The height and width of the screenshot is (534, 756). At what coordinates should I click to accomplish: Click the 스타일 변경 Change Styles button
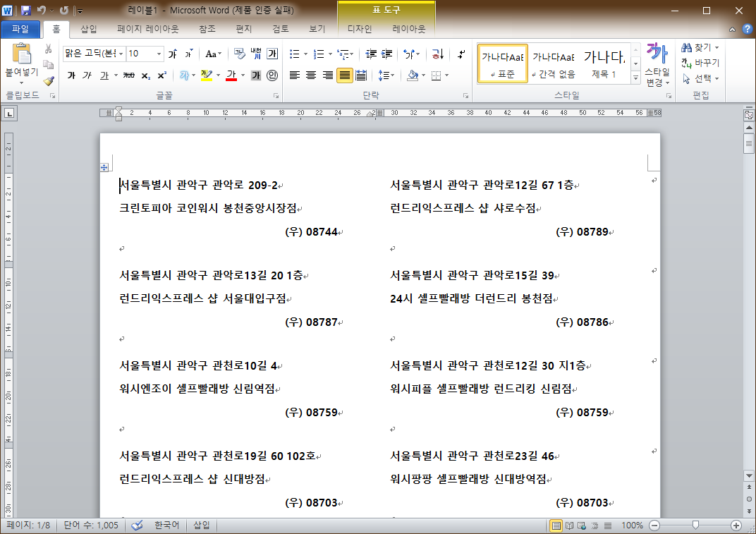tap(658, 65)
